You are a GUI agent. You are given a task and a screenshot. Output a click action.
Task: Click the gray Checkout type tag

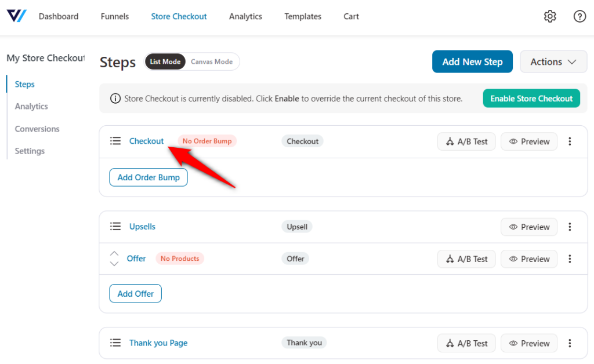coord(302,141)
